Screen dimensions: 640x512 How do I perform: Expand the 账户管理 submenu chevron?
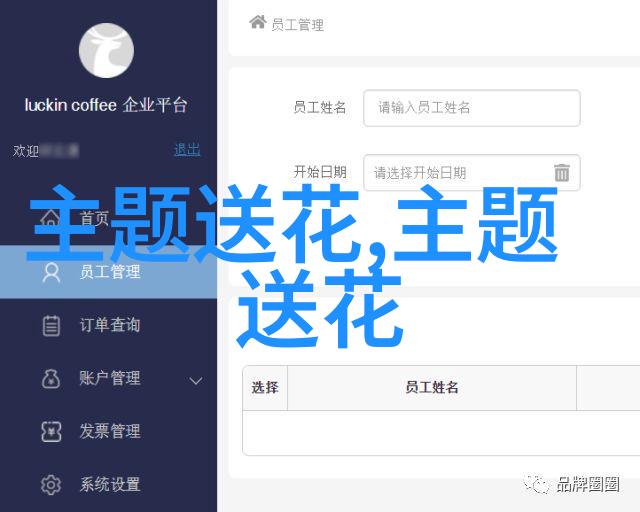(196, 381)
